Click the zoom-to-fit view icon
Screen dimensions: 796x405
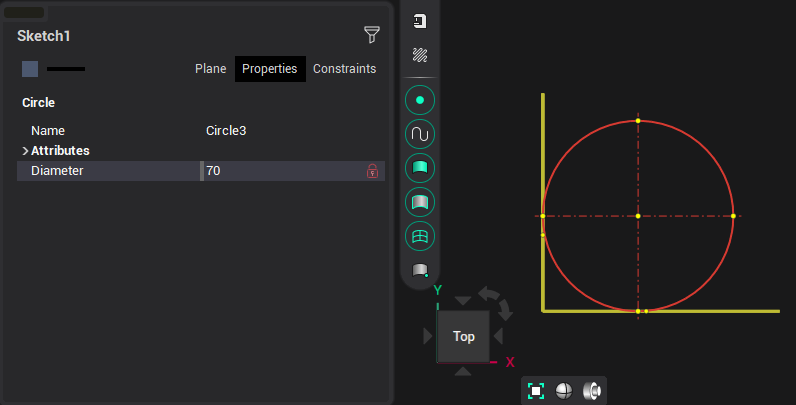536,391
